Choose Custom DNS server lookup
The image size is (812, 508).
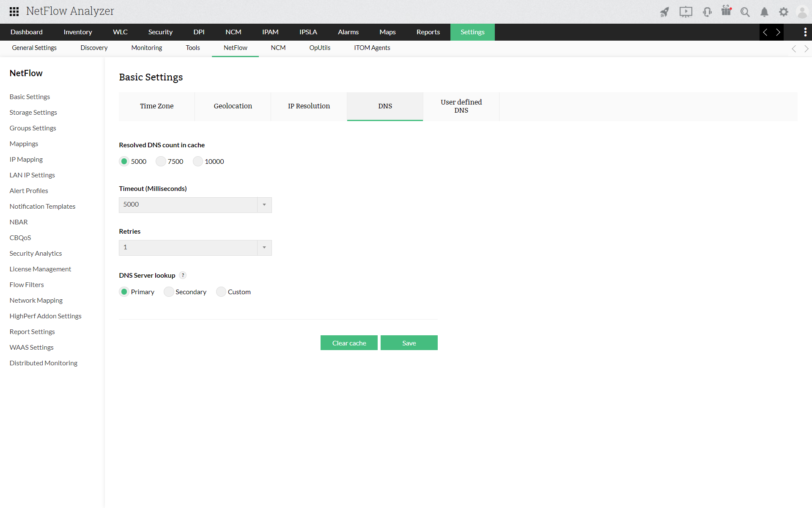[x=221, y=292]
